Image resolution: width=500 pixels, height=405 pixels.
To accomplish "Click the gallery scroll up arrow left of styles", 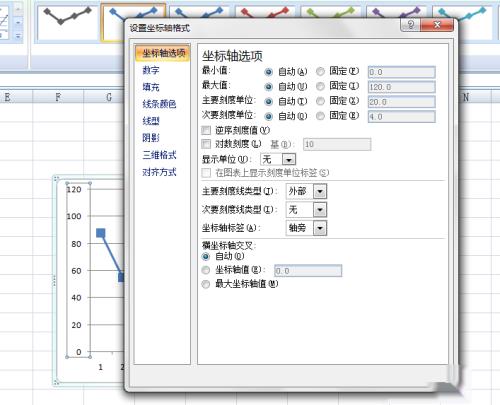I will click(18, 10).
